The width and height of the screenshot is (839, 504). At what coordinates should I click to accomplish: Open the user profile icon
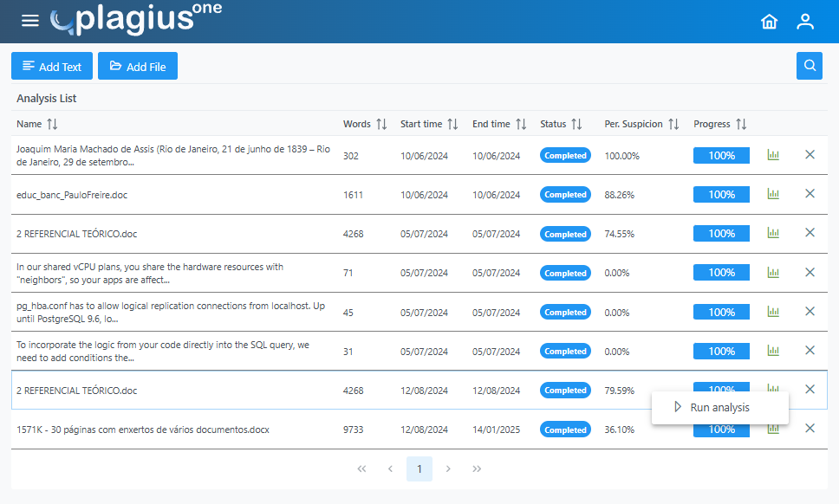coord(805,22)
